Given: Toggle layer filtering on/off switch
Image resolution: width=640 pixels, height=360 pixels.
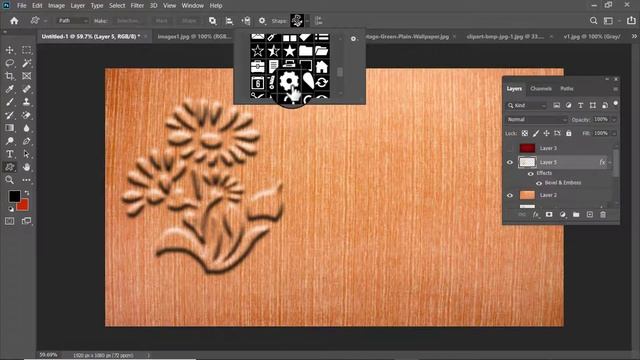Looking at the screenshot, I should pos(616,104).
